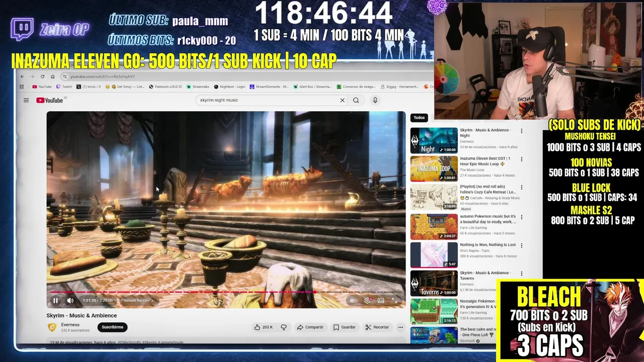Screen dimensions: 644x362
Task: Open the YouTube hamburger guide menu
Action: (26, 100)
